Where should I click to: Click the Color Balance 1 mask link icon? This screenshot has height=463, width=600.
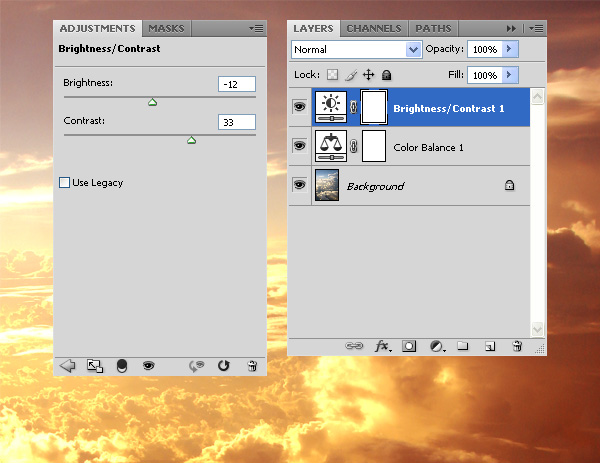point(354,146)
